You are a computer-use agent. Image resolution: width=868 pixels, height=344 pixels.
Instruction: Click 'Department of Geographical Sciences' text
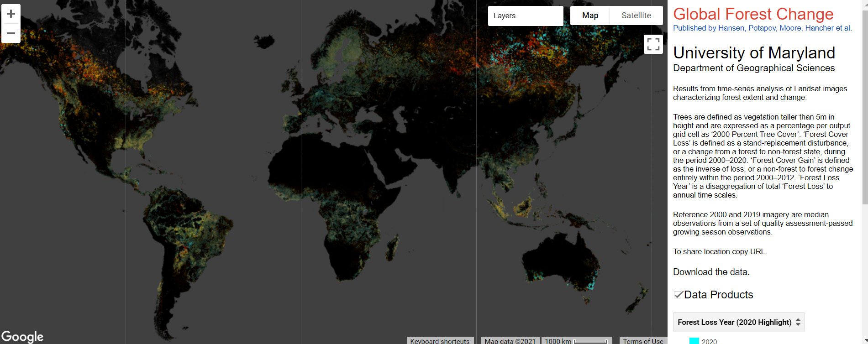coord(754,68)
